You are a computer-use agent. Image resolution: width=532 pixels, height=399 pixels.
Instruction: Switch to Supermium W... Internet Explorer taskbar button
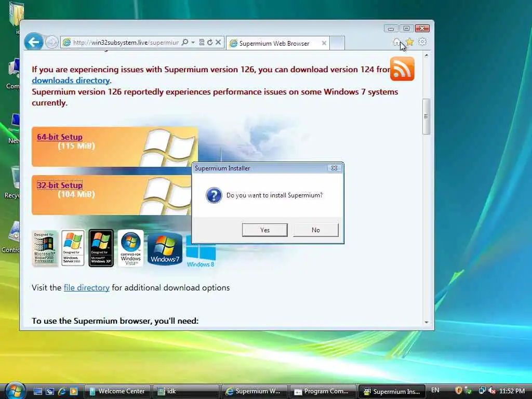tap(254, 392)
